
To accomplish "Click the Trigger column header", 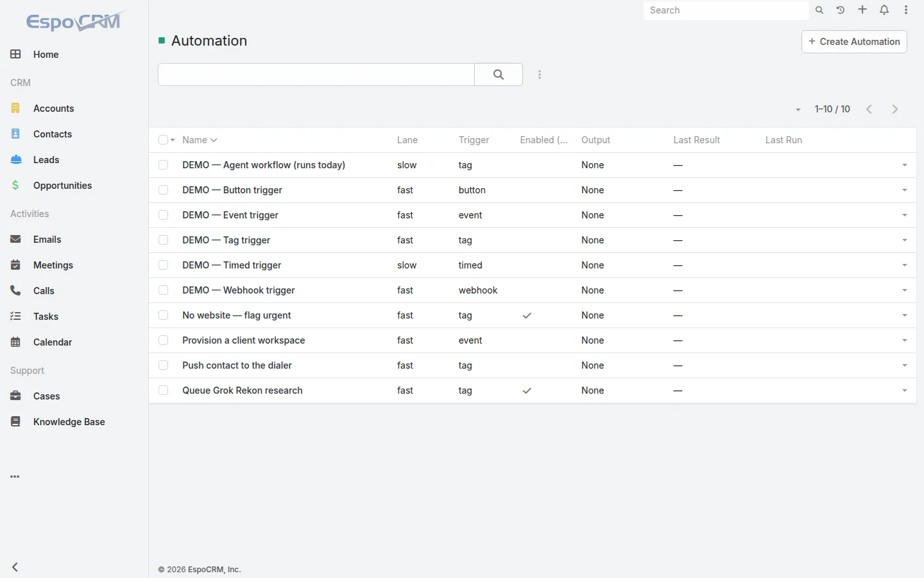I will (474, 140).
